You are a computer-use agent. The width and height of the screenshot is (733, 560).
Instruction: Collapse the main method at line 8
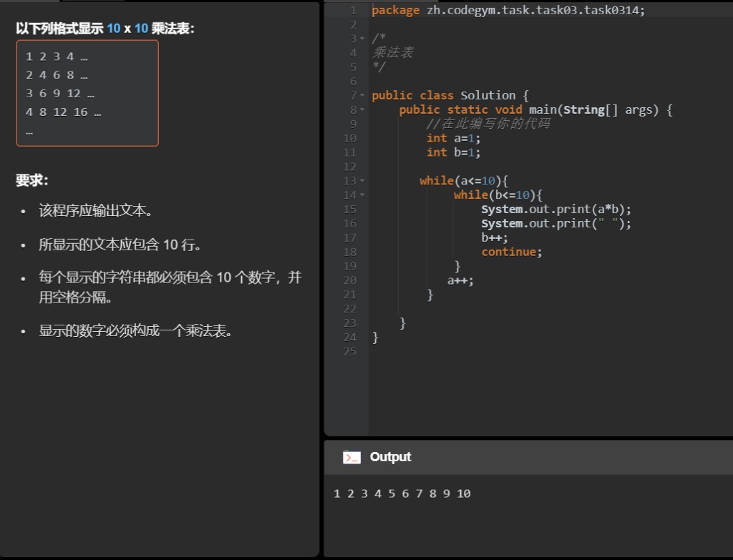(x=361, y=109)
